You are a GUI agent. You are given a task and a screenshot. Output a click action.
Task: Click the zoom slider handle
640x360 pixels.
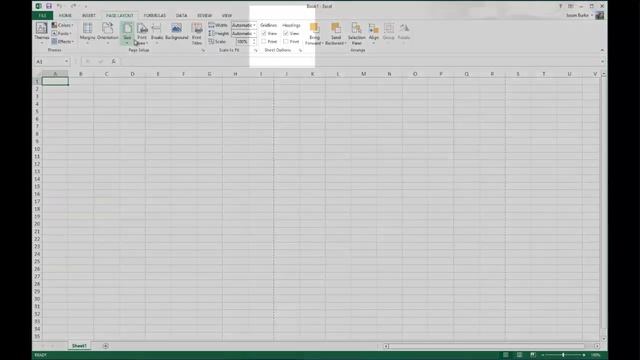(563, 355)
